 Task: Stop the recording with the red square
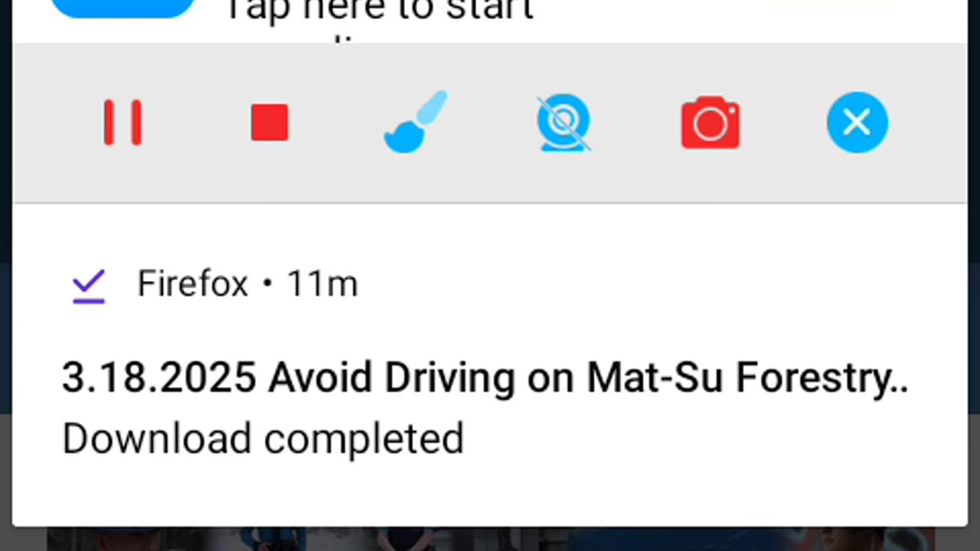click(x=269, y=122)
